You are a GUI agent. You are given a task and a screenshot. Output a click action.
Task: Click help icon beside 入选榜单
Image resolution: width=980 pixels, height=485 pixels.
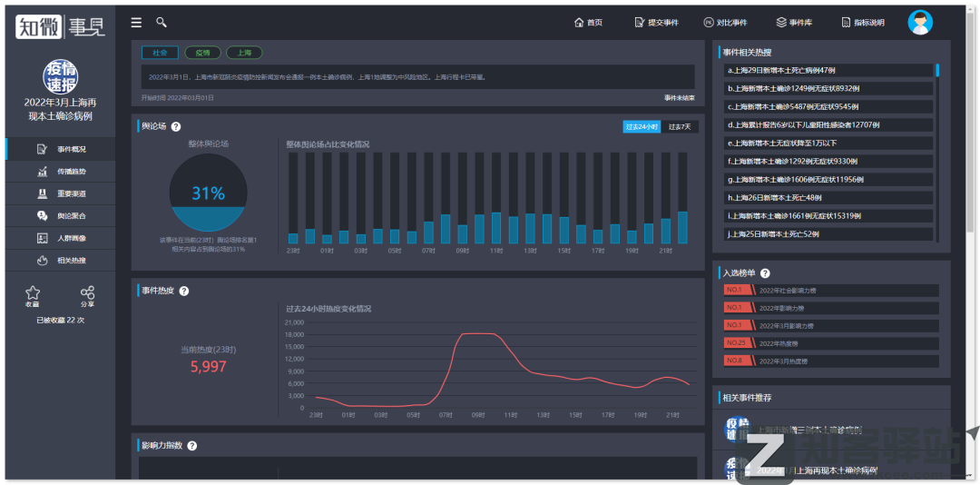coord(765,273)
